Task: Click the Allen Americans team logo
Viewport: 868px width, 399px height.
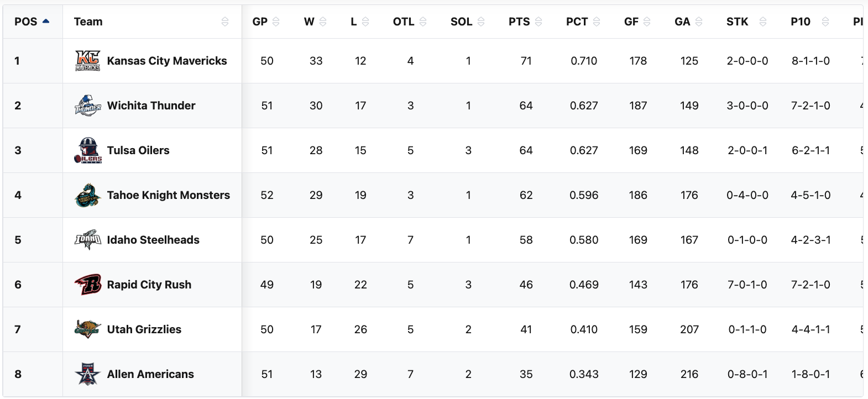Action: [87, 374]
